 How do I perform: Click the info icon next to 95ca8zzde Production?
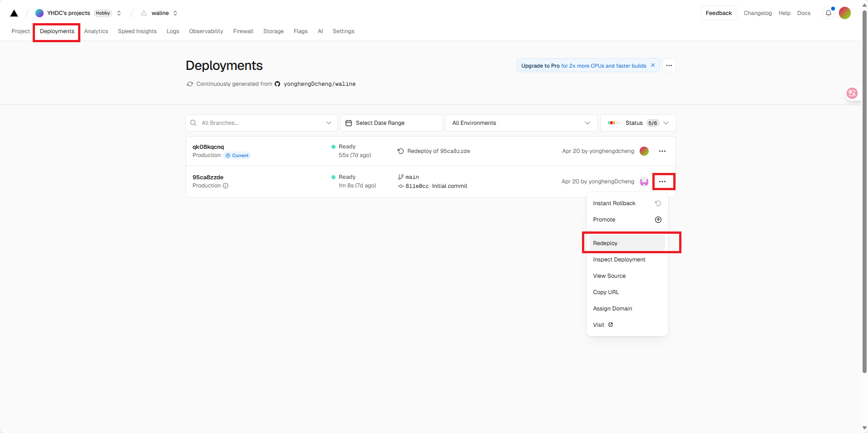tap(226, 186)
